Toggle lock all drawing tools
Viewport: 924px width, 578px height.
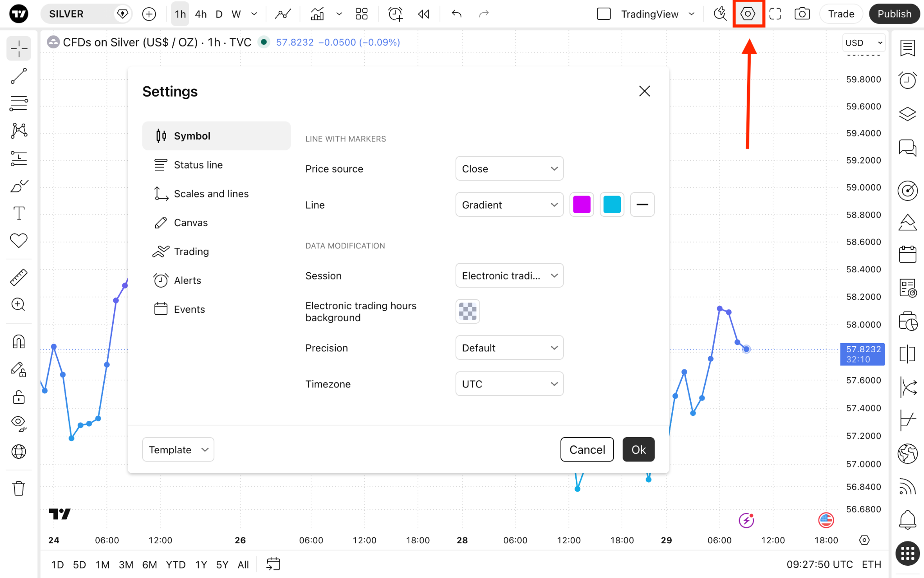tap(18, 397)
